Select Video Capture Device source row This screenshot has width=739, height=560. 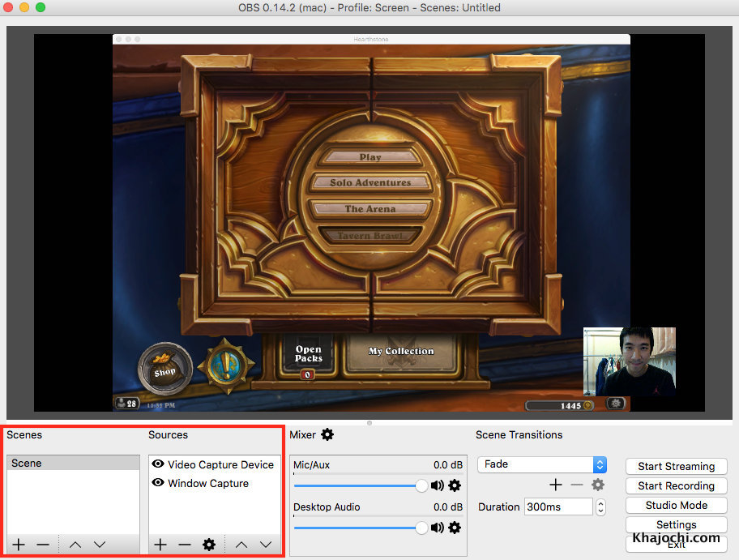point(215,464)
